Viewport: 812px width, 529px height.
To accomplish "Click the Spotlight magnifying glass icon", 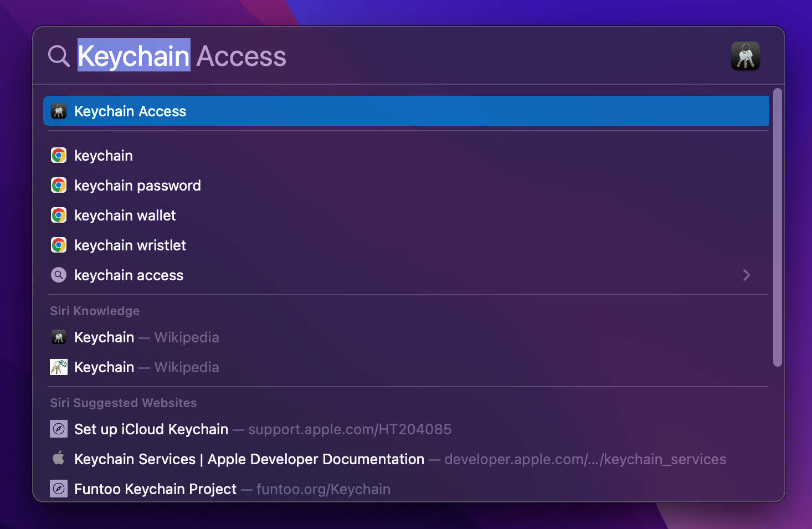I will [x=59, y=56].
